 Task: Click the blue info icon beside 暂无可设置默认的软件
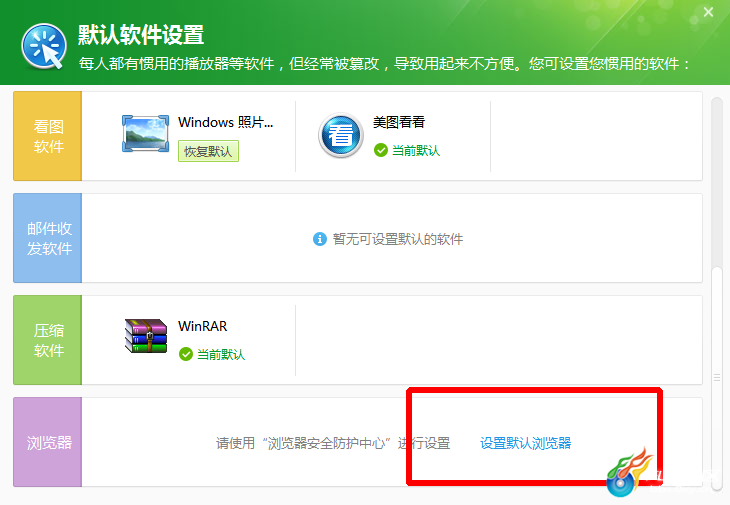pos(319,239)
